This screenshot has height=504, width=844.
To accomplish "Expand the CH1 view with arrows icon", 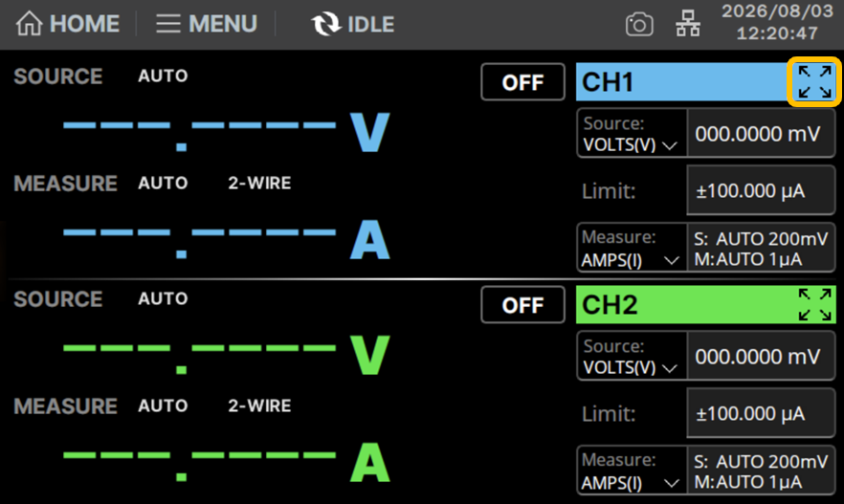I will 814,81.
